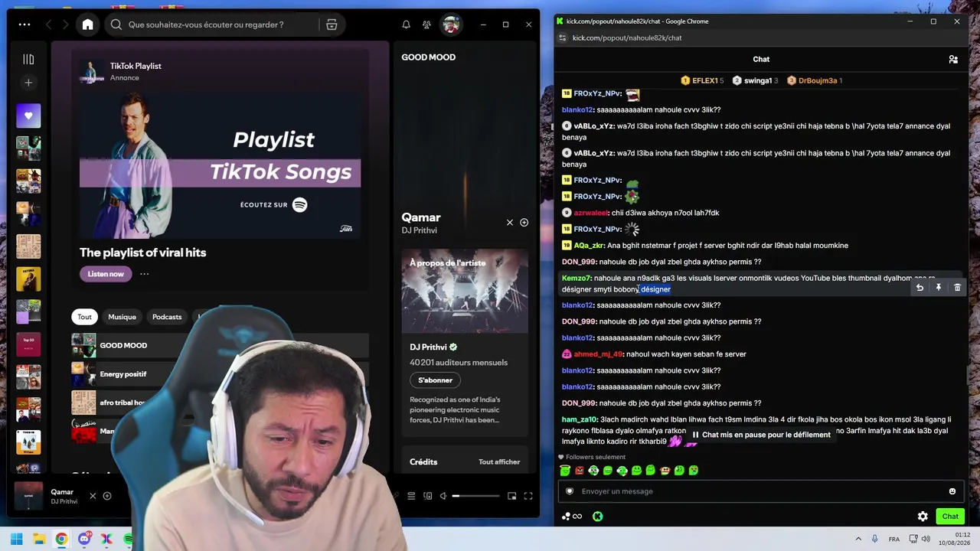Add Qamar to library from bottom bar

(x=107, y=496)
